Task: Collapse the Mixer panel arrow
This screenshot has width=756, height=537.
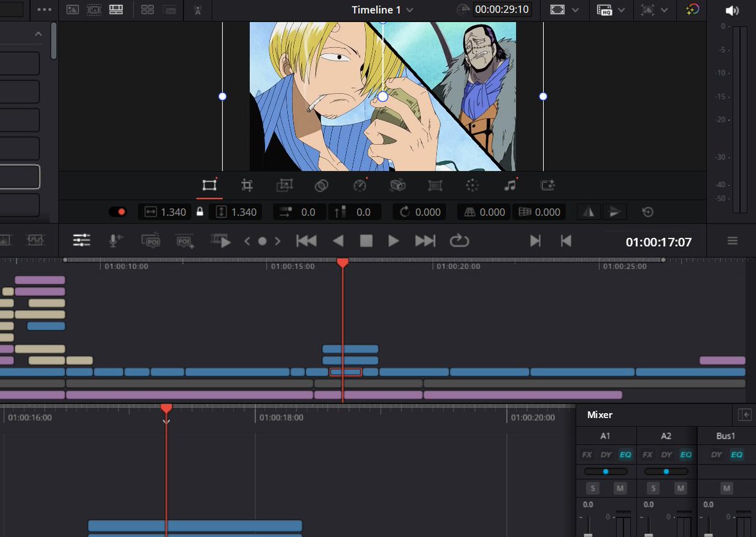Action: coord(745,414)
